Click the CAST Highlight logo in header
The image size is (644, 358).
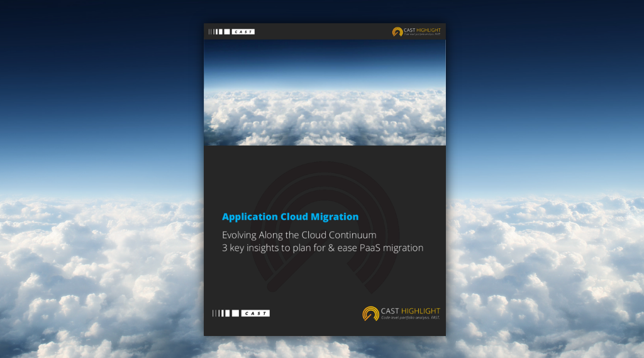(x=416, y=31)
